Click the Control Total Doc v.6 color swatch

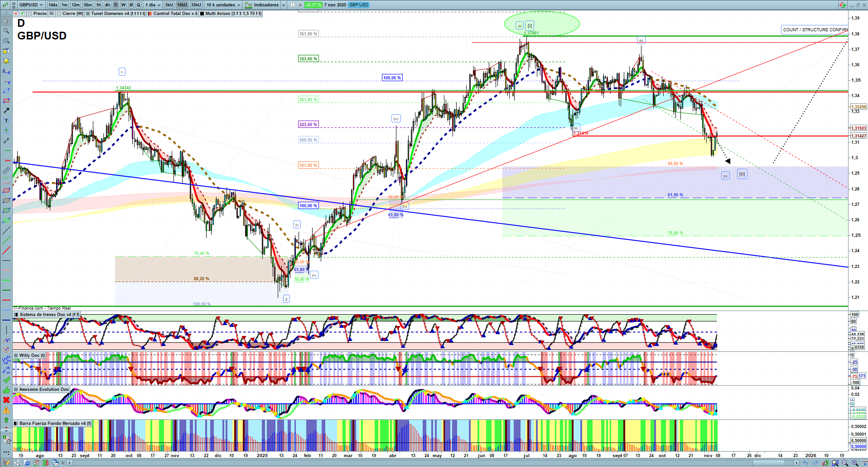click(150, 14)
